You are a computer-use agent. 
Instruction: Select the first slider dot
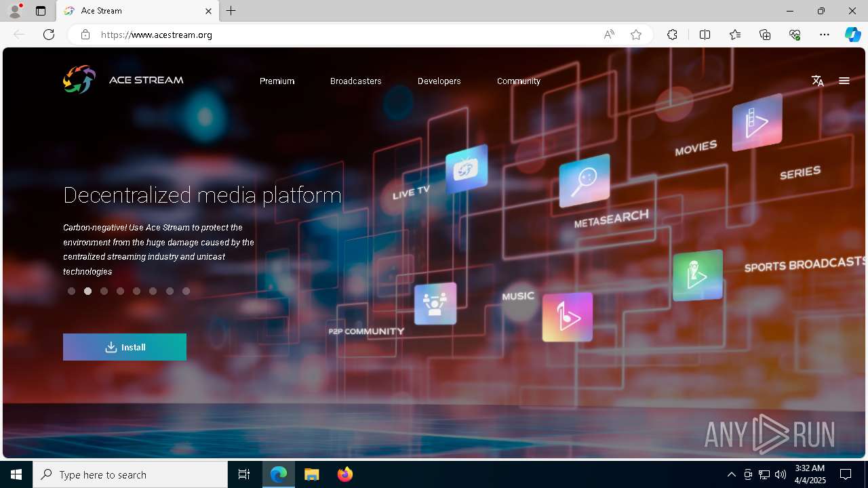tap(71, 291)
